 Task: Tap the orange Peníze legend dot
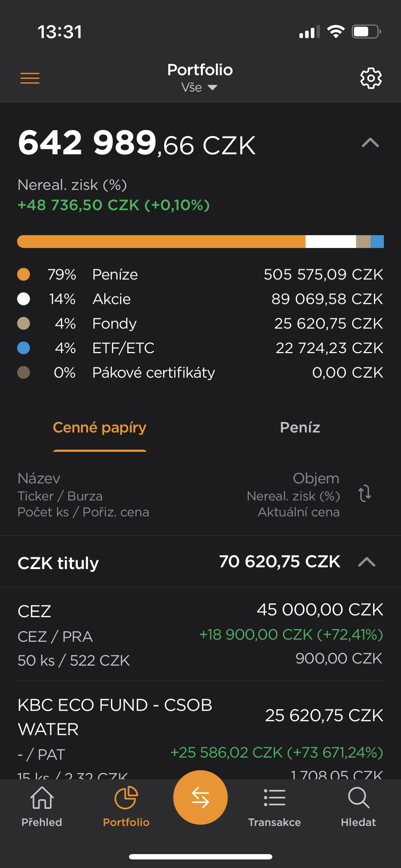24,274
